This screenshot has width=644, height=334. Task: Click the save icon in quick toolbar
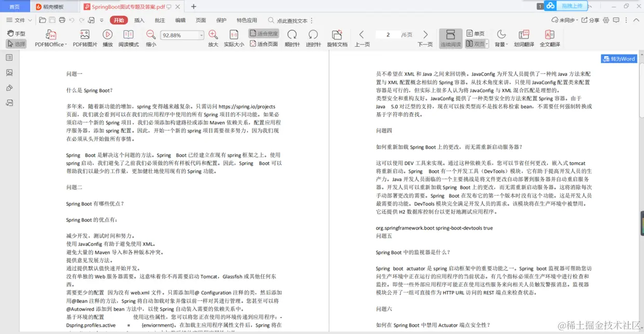pyautogui.click(x=52, y=20)
